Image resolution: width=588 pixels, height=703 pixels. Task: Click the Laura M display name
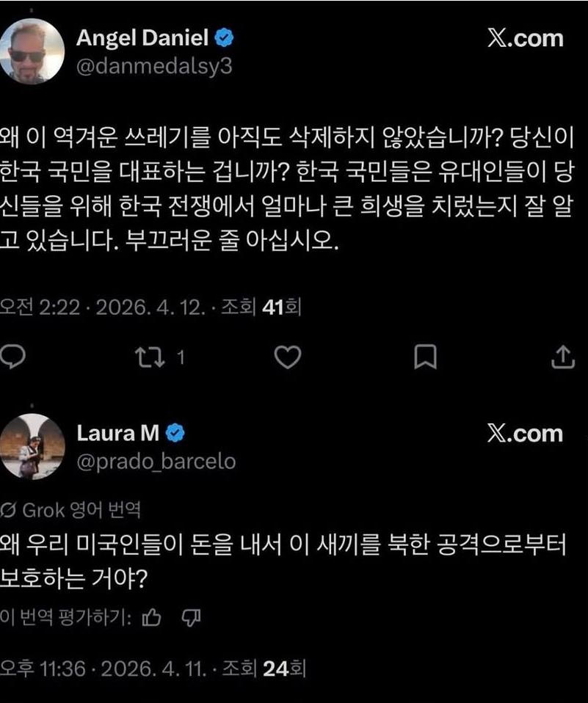pyautogui.click(x=117, y=433)
